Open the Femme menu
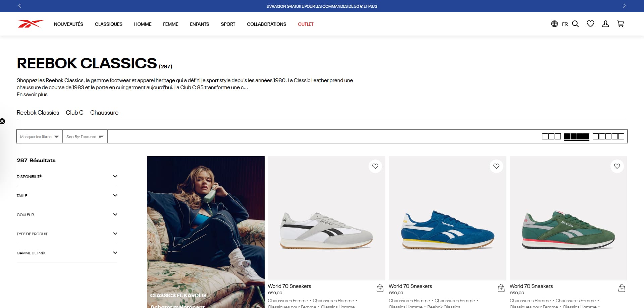The image size is (644, 308). [x=170, y=24]
